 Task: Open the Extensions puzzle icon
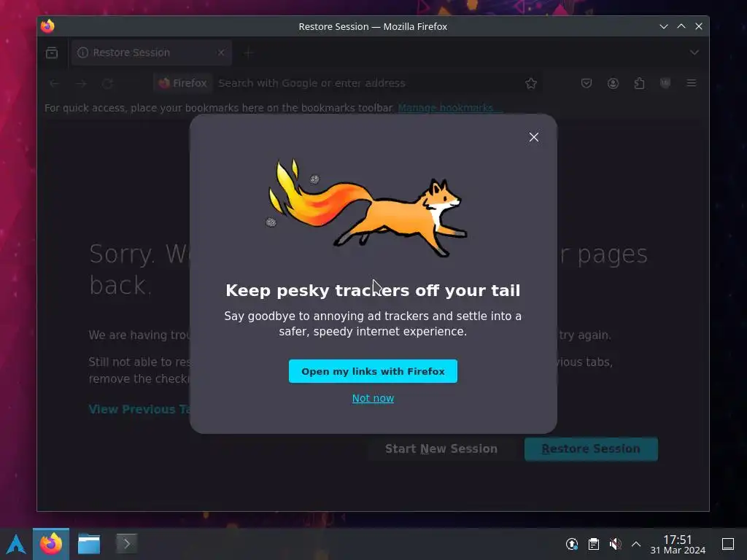click(x=639, y=83)
